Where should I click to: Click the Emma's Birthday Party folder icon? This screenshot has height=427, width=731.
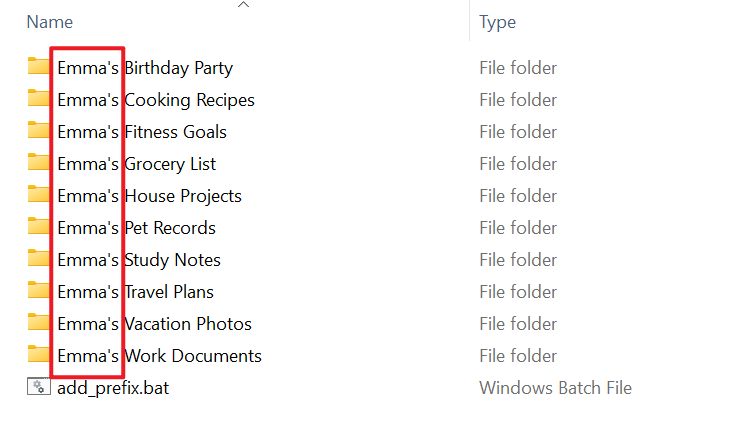pyautogui.click(x=38, y=68)
